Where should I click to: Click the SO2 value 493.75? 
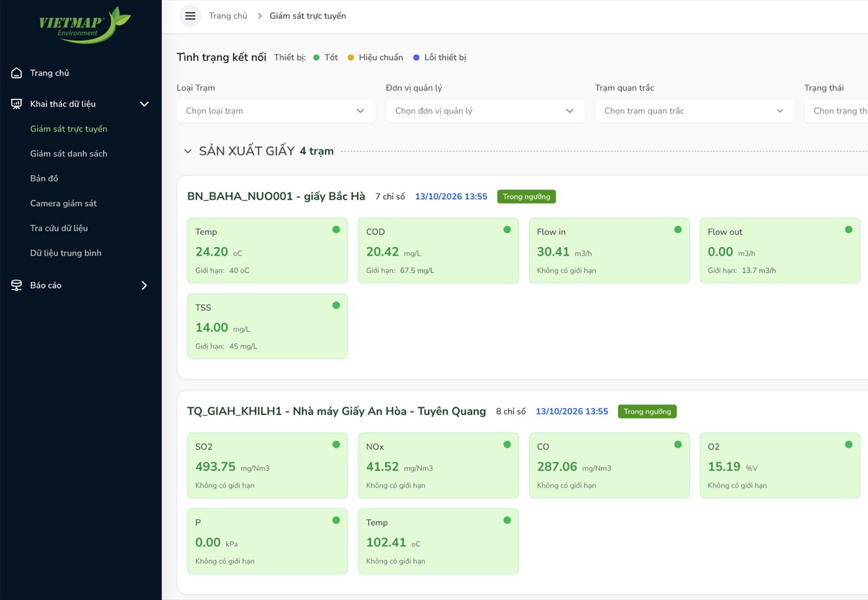pyautogui.click(x=215, y=467)
